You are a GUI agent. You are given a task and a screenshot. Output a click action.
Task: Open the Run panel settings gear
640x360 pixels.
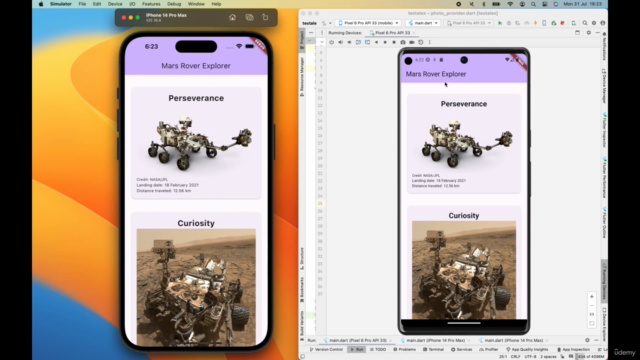coord(587,340)
